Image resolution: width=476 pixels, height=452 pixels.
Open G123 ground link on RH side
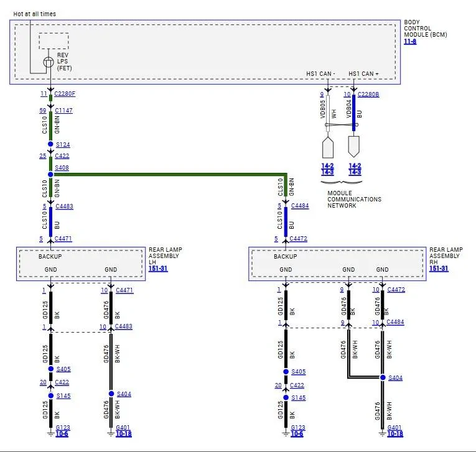pos(298,427)
